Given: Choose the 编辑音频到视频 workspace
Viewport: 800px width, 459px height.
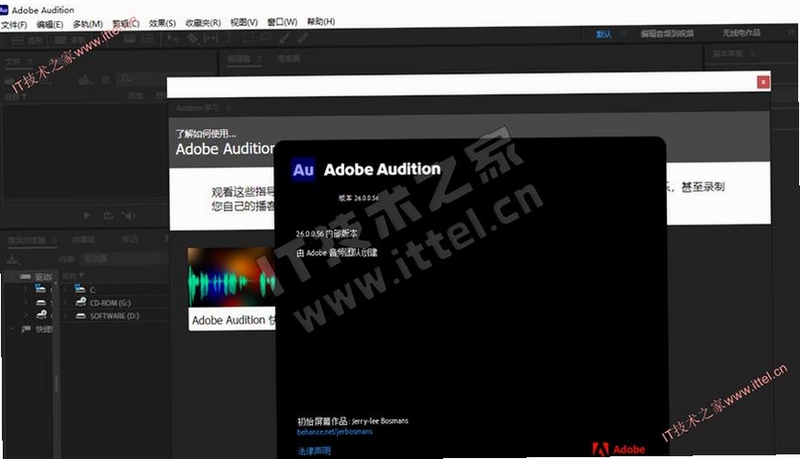Looking at the screenshot, I should pos(667,34).
